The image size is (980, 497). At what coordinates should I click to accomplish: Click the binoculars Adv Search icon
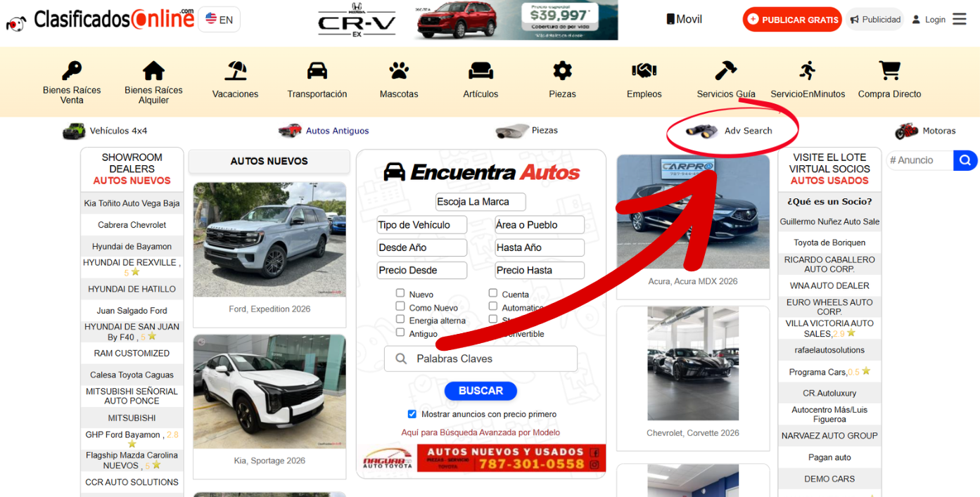pyautogui.click(x=701, y=131)
